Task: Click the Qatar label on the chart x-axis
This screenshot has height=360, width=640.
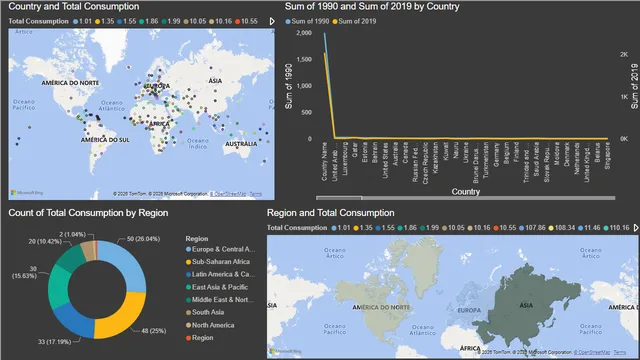Action: 355,149
